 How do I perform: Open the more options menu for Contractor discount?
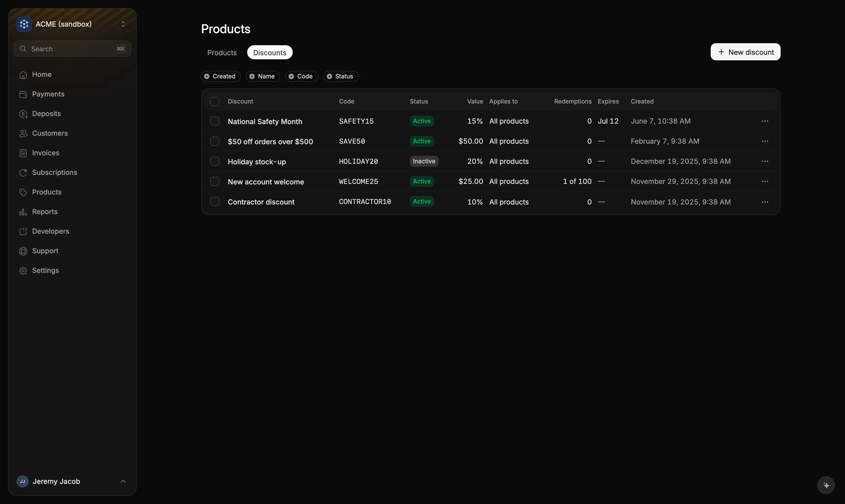tap(765, 202)
